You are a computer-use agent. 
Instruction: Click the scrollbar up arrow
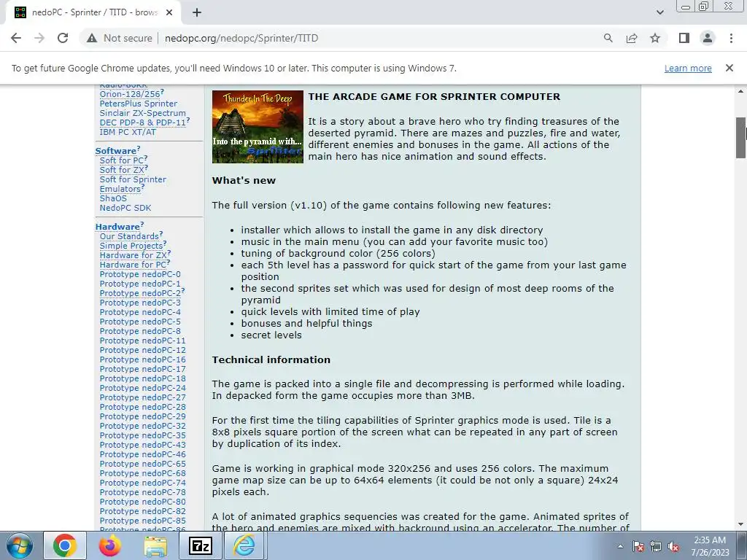click(x=741, y=91)
